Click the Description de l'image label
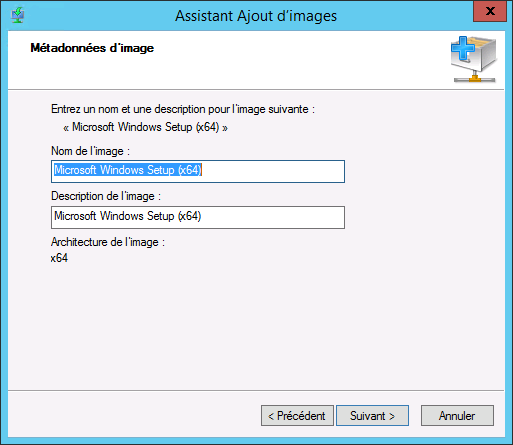Screen dimensions: 513x445 click(x=106, y=196)
